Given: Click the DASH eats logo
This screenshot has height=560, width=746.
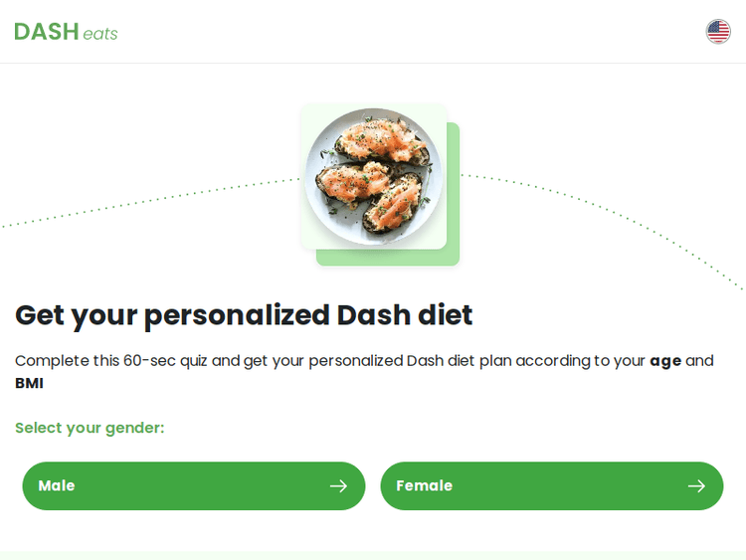Looking at the screenshot, I should coord(66,32).
